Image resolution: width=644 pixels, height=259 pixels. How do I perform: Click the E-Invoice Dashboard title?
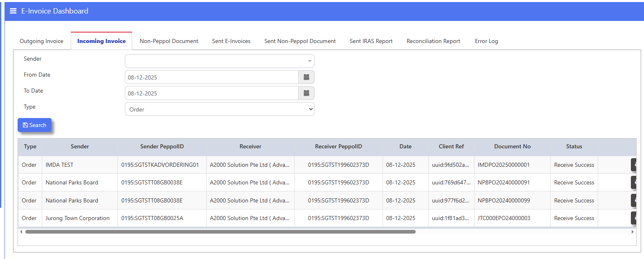[x=55, y=11]
